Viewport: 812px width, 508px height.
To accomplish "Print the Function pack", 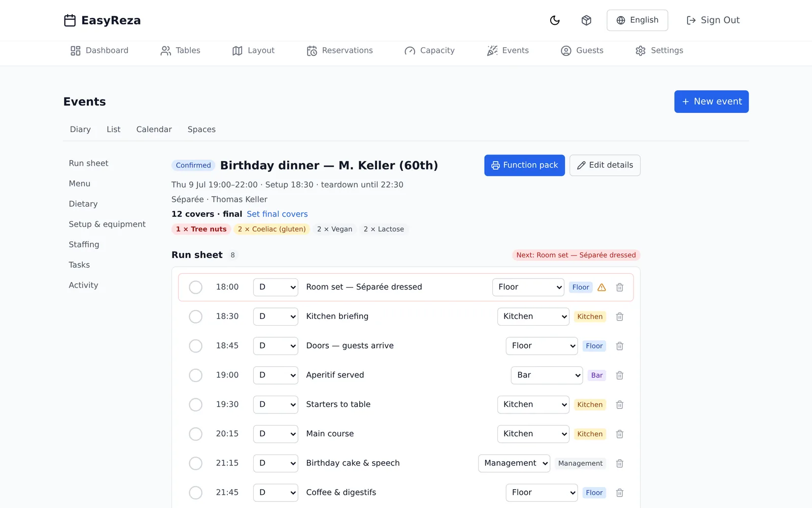I will point(524,166).
